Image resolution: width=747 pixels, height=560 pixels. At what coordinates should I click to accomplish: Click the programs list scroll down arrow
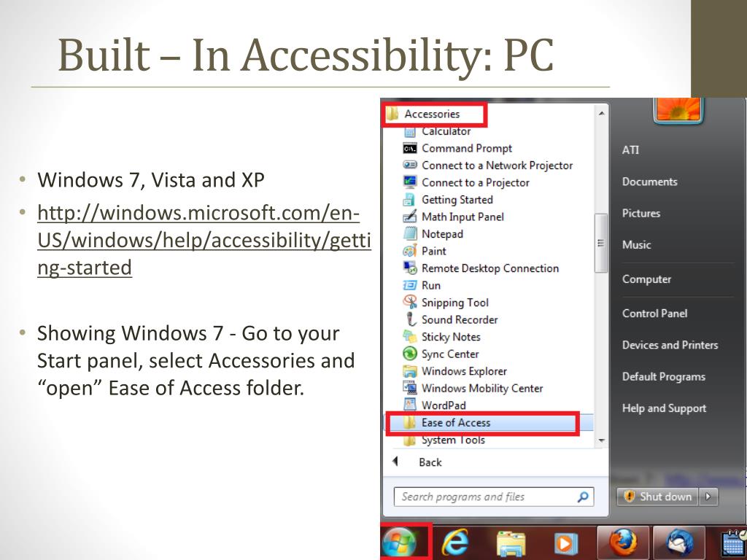601,441
